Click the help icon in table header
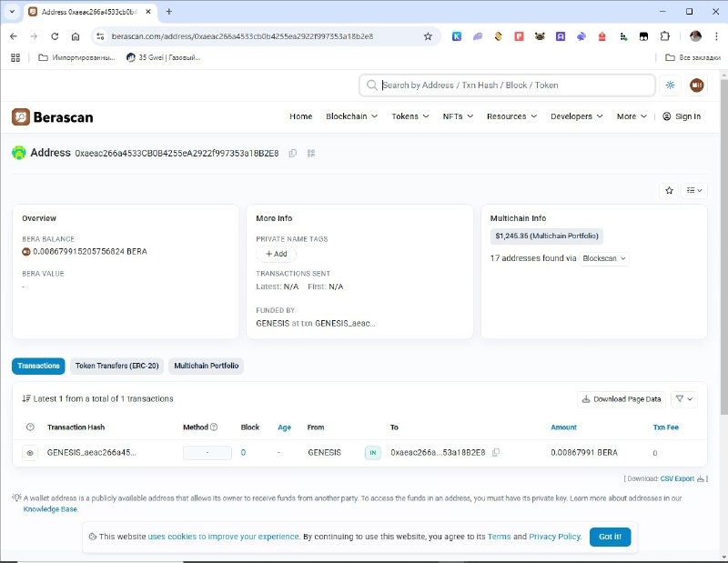This screenshot has height=563, width=728. 30,427
